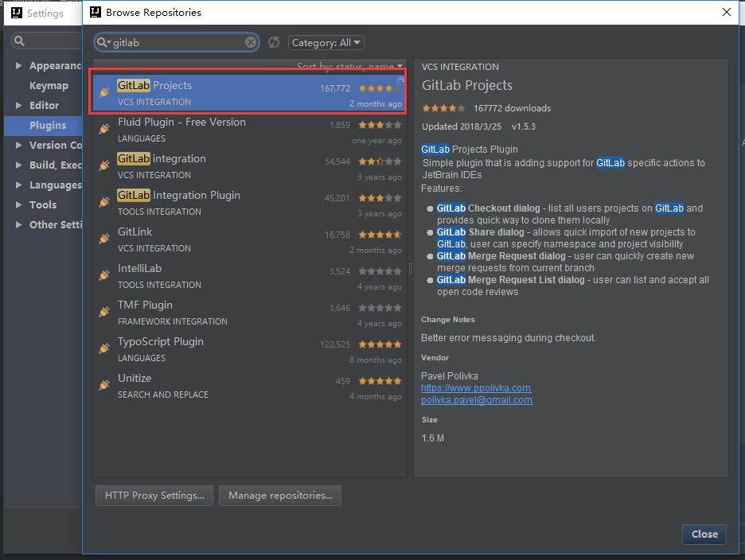Expand the Tools settings node
745x560 pixels.
point(18,204)
